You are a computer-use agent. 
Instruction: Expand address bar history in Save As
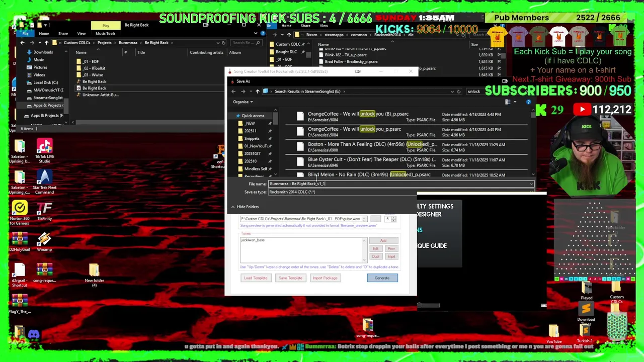[451, 92]
